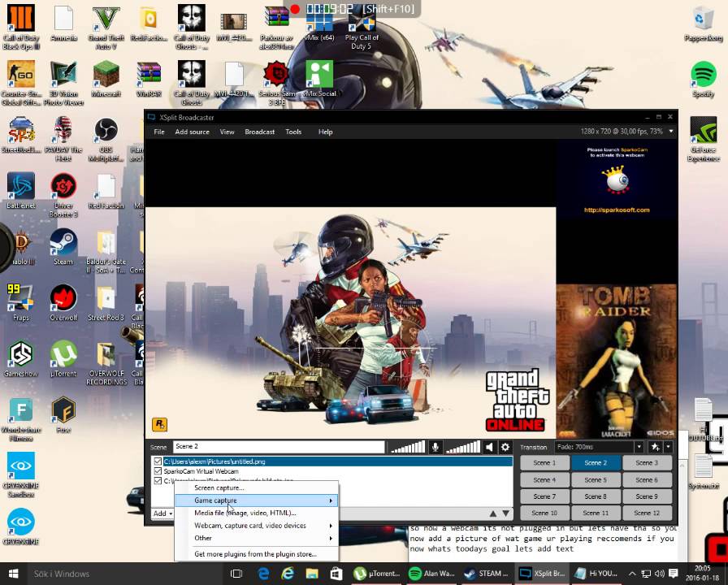The height and width of the screenshot is (585, 728).
Task: Open the XSplit Broadcaster taskbar button
Action: (541, 574)
